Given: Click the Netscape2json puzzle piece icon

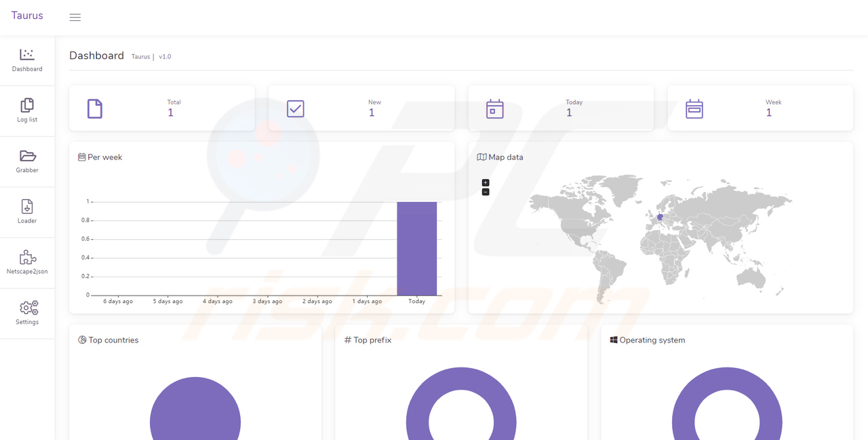Looking at the screenshot, I should (x=28, y=257).
